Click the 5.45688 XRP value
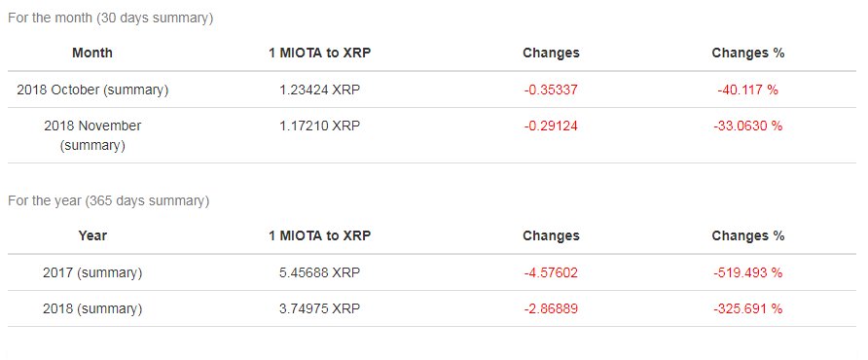The height and width of the screenshot is (360, 868). [320, 273]
